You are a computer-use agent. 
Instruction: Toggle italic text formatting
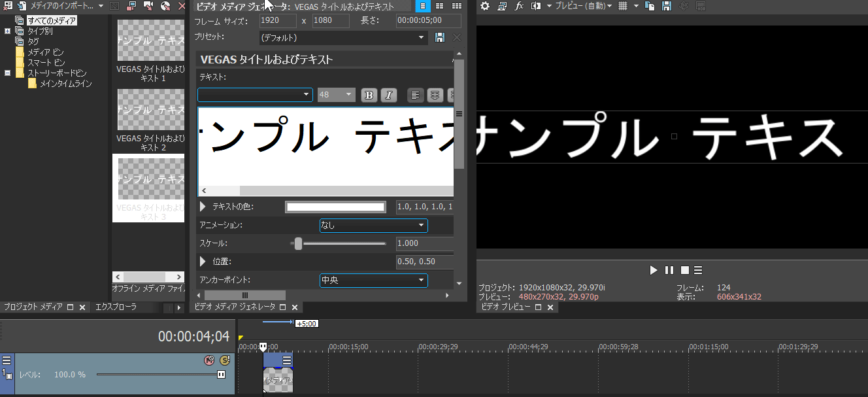coord(389,95)
